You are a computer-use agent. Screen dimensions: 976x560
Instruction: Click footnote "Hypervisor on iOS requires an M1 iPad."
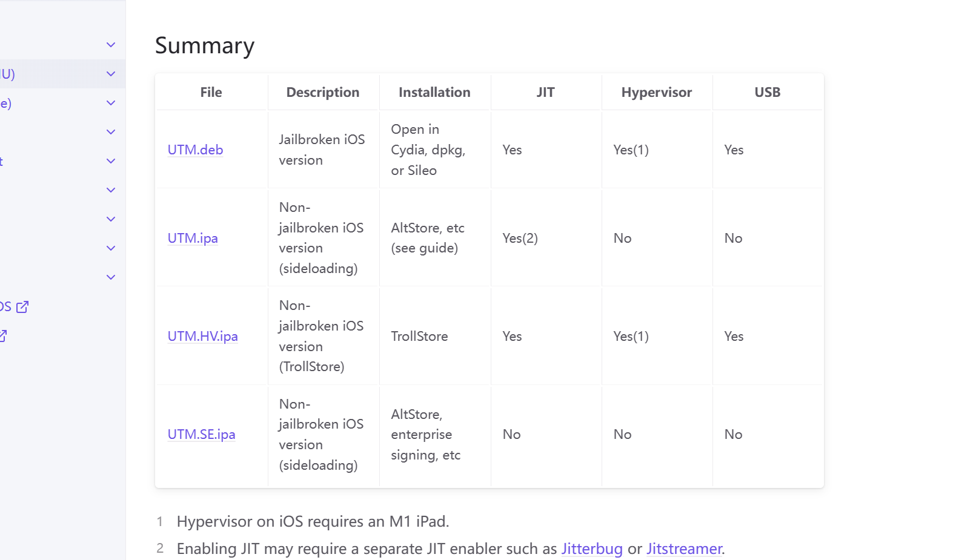click(313, 521)
